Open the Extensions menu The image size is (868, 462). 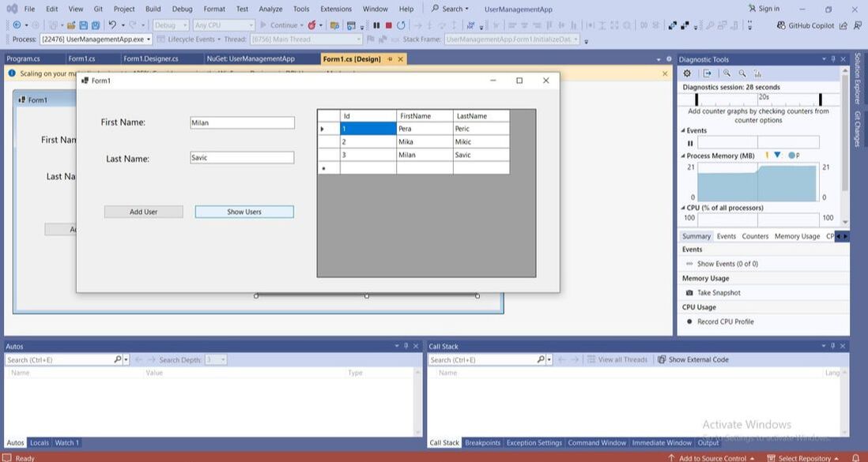point(336,9)
